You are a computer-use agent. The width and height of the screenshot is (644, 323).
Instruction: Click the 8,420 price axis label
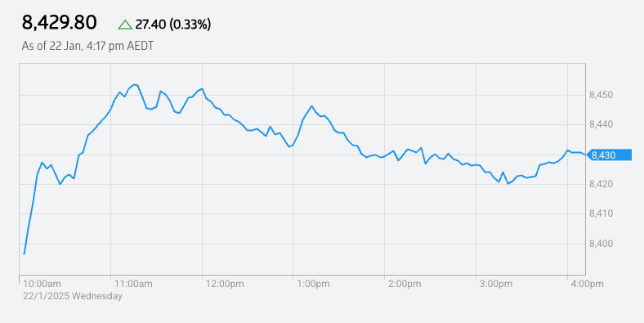click(601, 184)
